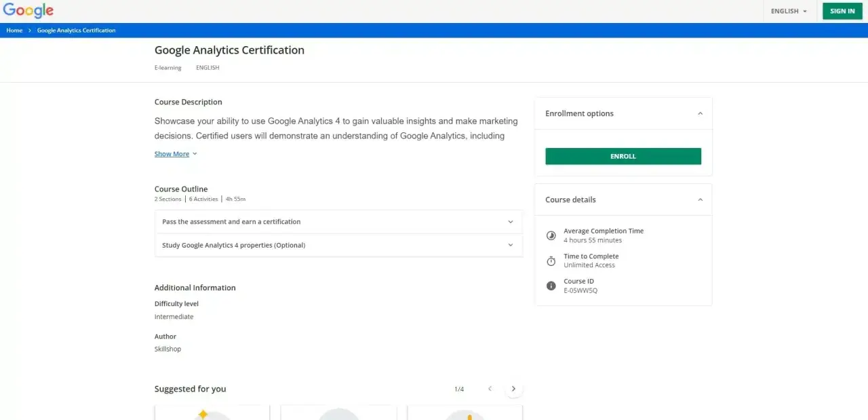The image size is (868, 420).
Task: Click the breadcrumb separator chevron
Action: 30,31
